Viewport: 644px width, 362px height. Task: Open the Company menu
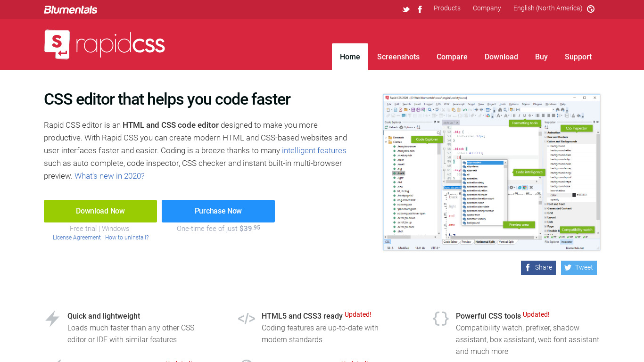click(x=487, y=8)
